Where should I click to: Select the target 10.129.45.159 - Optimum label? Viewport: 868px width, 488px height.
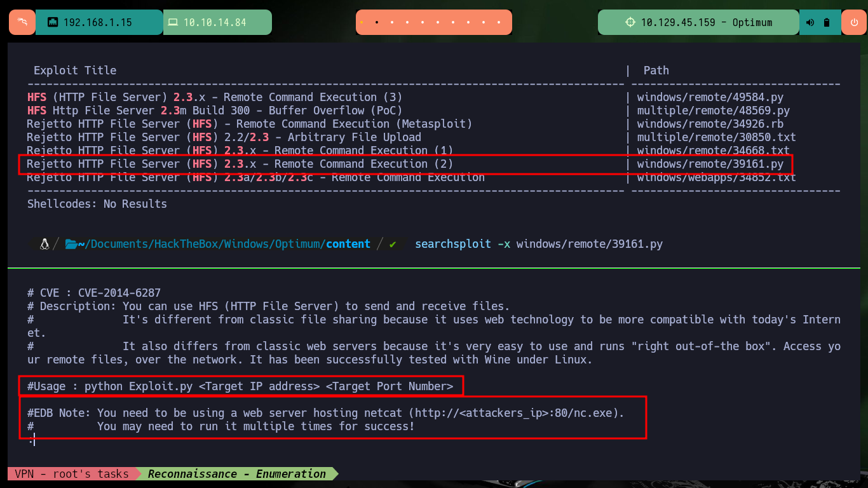[x=707, y=22]
